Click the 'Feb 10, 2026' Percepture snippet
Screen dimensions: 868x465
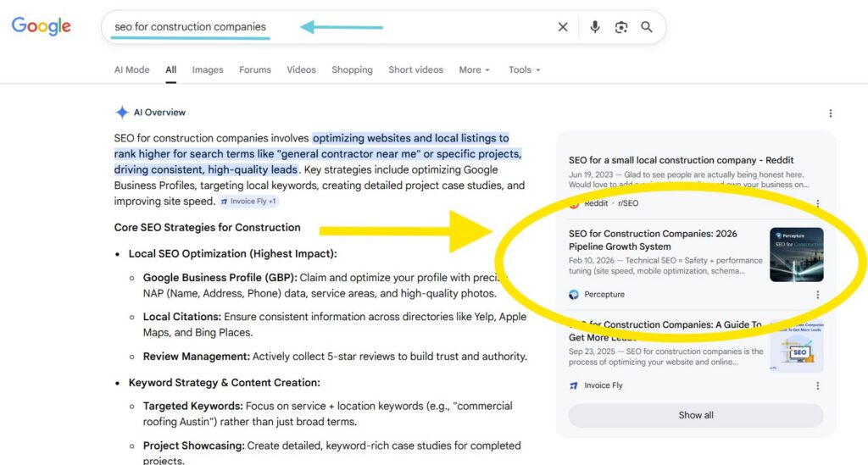pos(665,266)
